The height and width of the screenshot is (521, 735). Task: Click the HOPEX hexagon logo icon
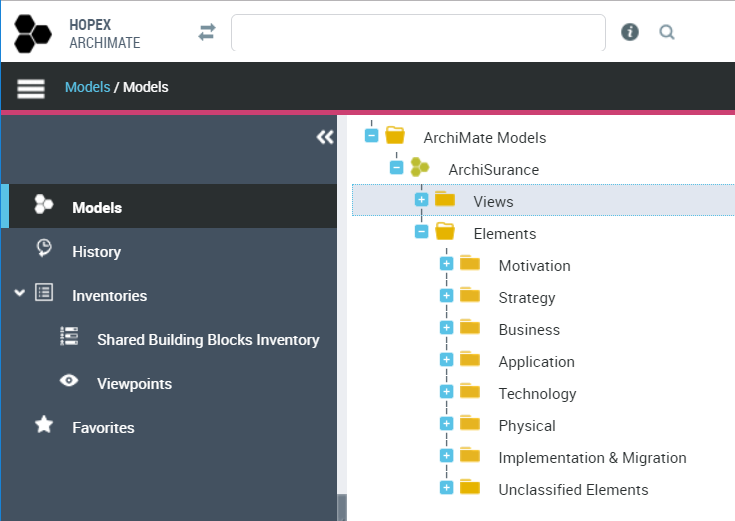click(32, 33)
